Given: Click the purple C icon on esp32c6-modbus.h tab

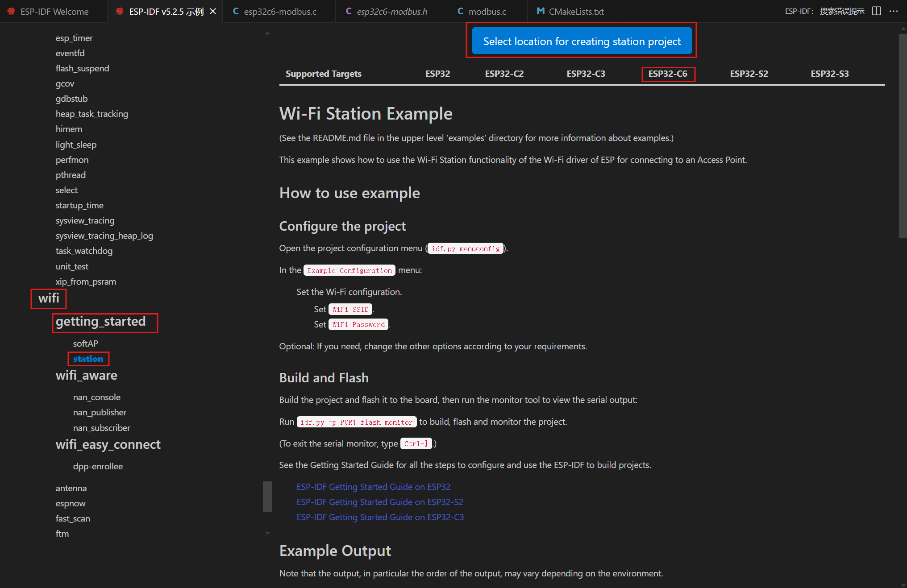Looking at the screenshot, I should 348,11.
